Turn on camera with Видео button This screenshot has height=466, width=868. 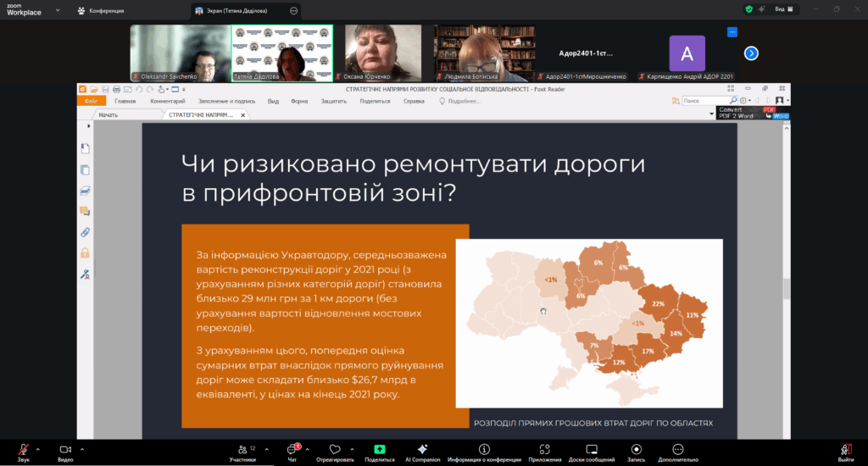65,452
